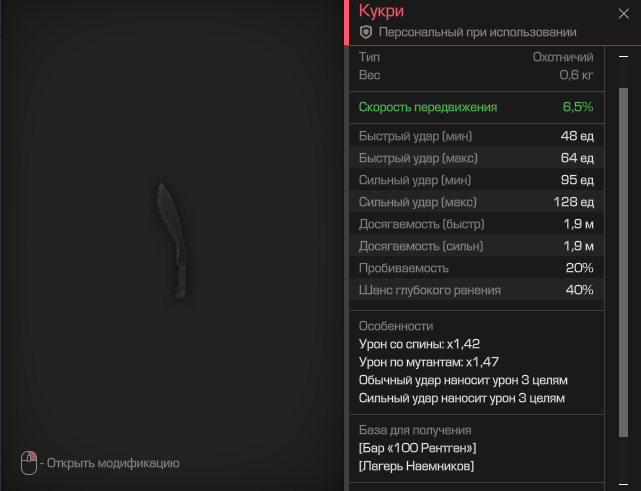Image resolution: width=641 pixels, height=491 pixels.
Task: Click the Скорость передвижения stat row
Action: (476, 107)
